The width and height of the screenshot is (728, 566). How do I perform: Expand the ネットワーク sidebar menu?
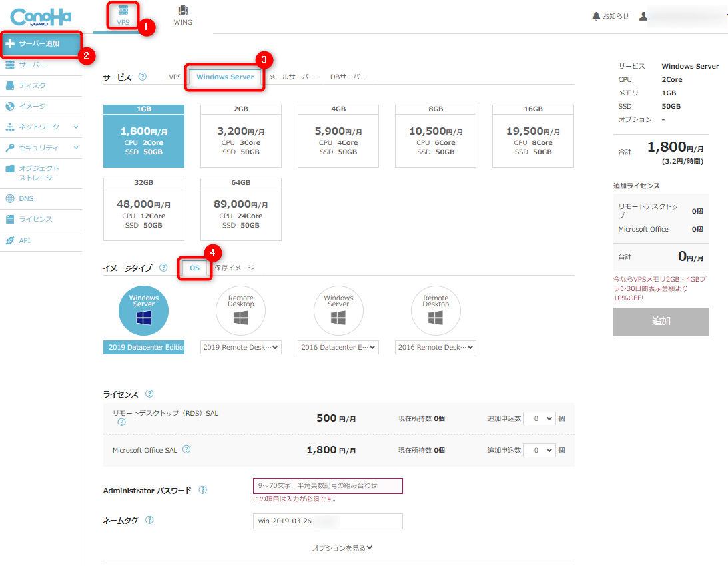click(x=41, y=127)
